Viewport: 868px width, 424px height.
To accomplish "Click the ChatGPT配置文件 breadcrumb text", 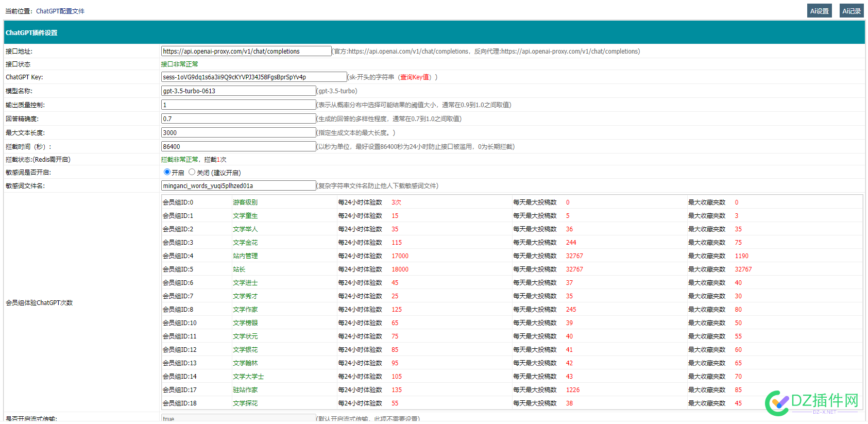I will tap(60, 11).
